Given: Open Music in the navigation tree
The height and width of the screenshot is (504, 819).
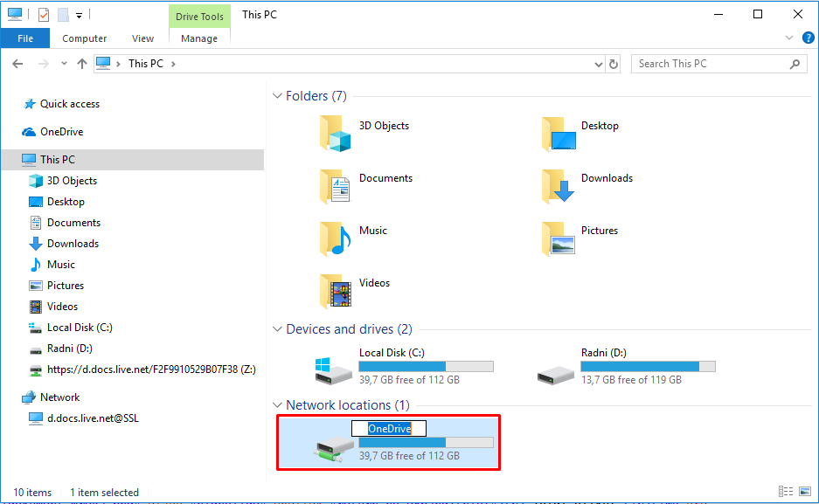Looking at the screenshot, I should pos(61,264).
